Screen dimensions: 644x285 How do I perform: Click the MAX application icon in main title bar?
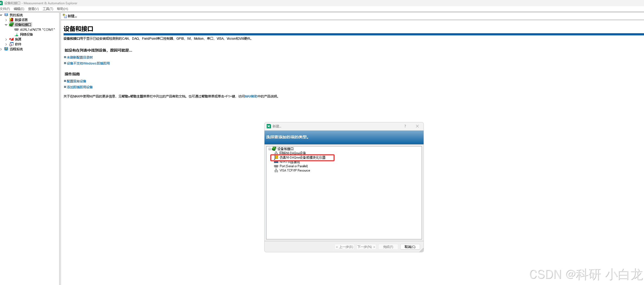pyautogui.click(x=1, y=3)
